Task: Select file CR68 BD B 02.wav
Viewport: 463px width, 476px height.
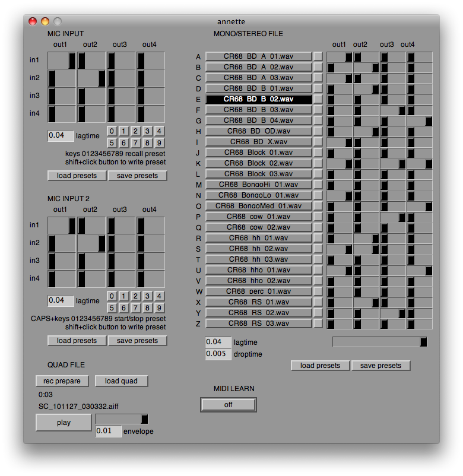Action: pos(259,99)
